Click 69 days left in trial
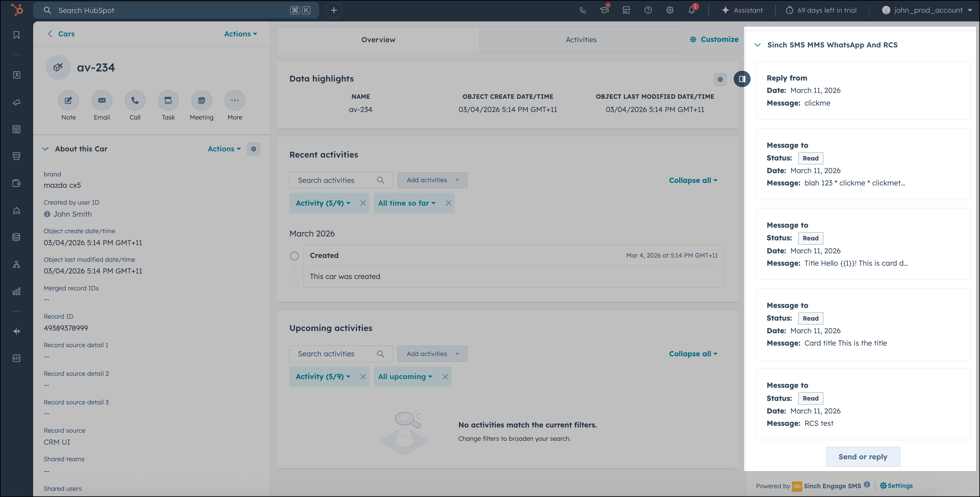 (x=821, y=10)
